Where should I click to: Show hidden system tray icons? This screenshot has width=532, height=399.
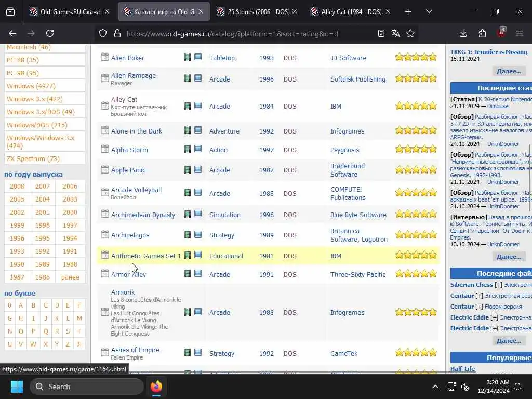coord(435,387)
